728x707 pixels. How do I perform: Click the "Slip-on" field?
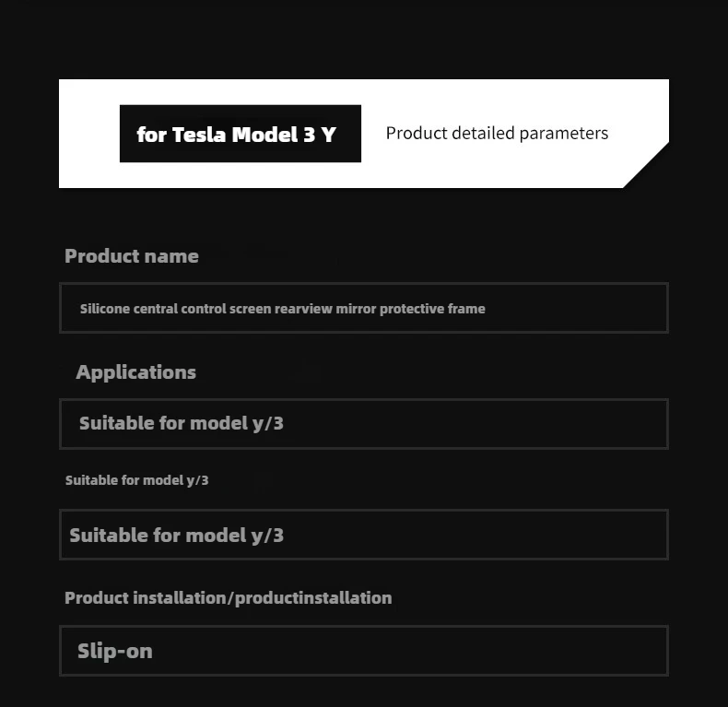(363, 651)
